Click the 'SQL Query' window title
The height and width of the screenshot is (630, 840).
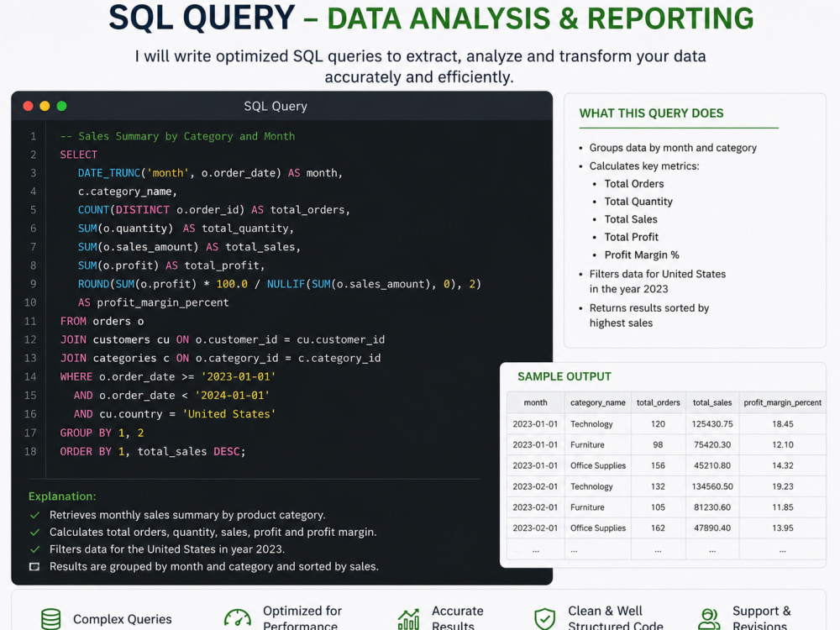tap(276, 106)
